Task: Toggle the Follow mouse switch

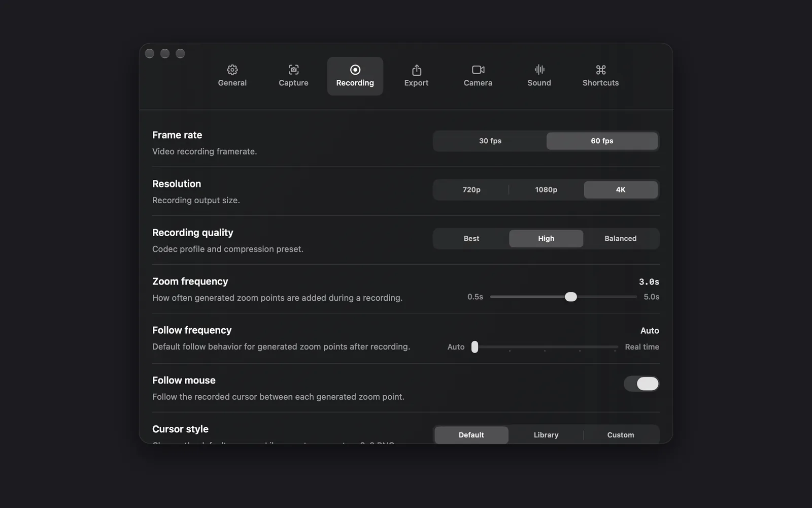Action: [x=641, y=384]
